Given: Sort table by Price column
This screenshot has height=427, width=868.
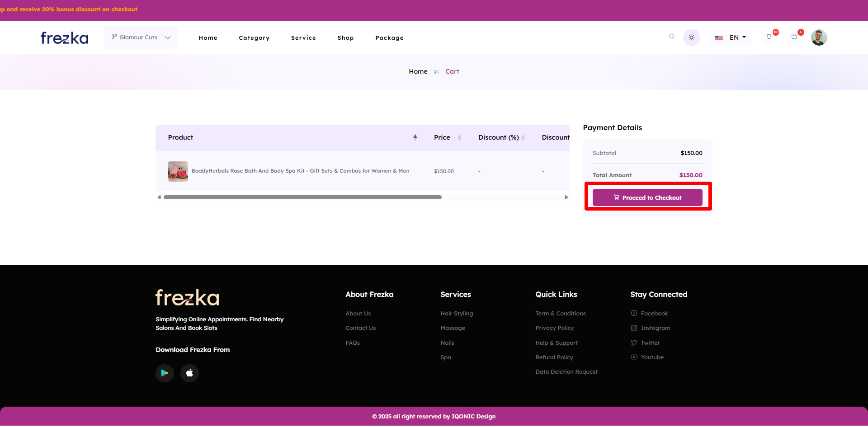Looking at the screenshot, I should 459,138.
